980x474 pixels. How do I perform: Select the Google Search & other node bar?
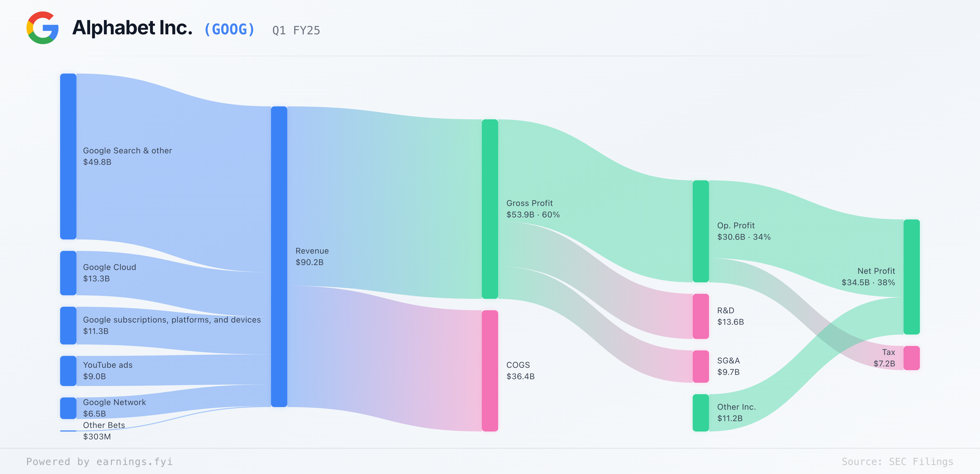[x=68, y=156]
